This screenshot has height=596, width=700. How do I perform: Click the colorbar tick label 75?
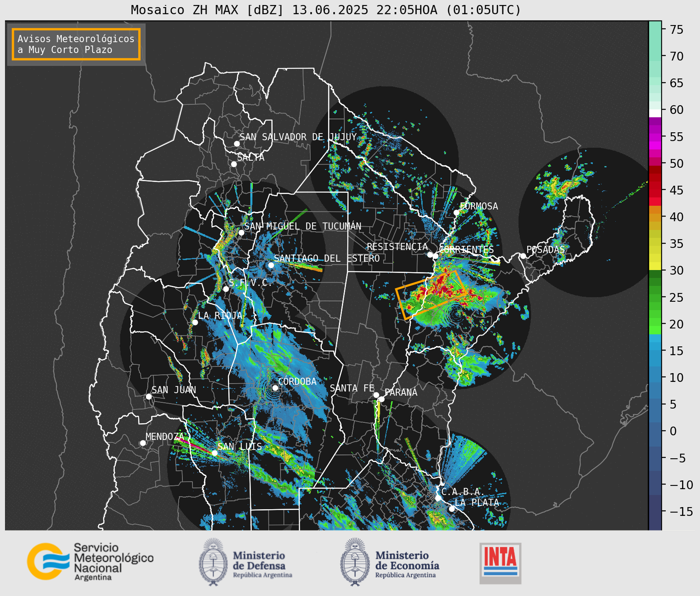point(677,30)
